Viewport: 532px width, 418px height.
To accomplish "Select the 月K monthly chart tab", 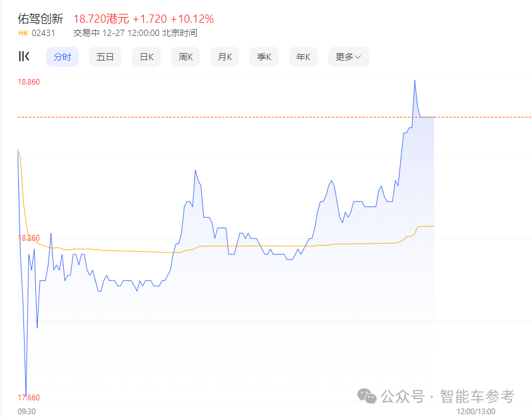I will (x=225, y=56).
